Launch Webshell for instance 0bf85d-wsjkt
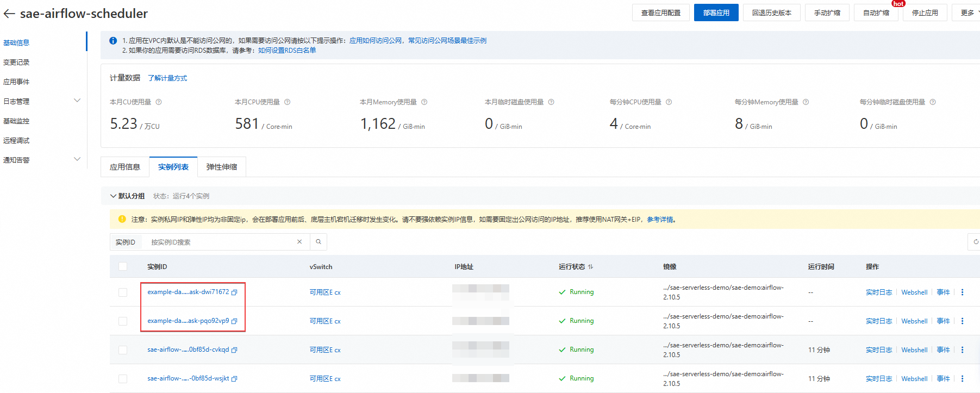 coord(914,379)
